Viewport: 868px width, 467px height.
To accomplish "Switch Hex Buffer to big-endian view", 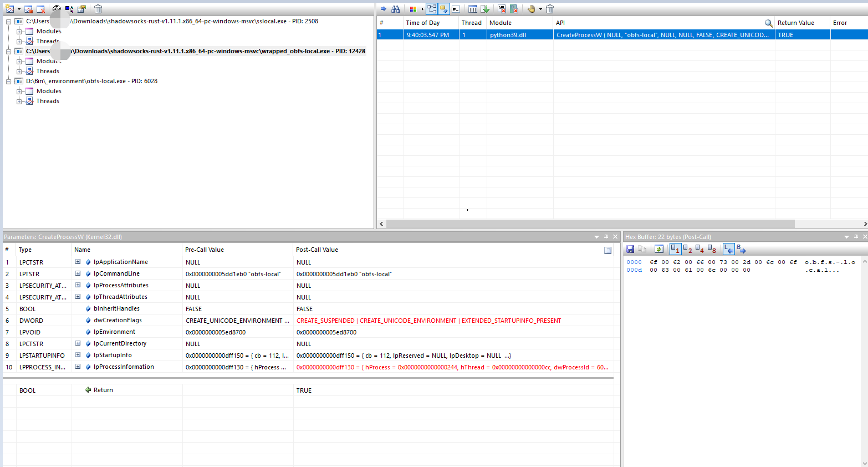I will point(741,249).
